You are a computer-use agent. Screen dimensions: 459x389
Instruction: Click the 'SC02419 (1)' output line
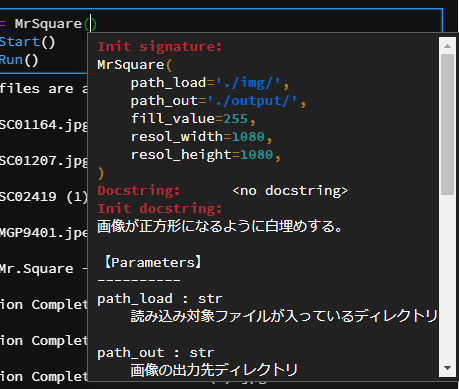(x=44, y=197)
